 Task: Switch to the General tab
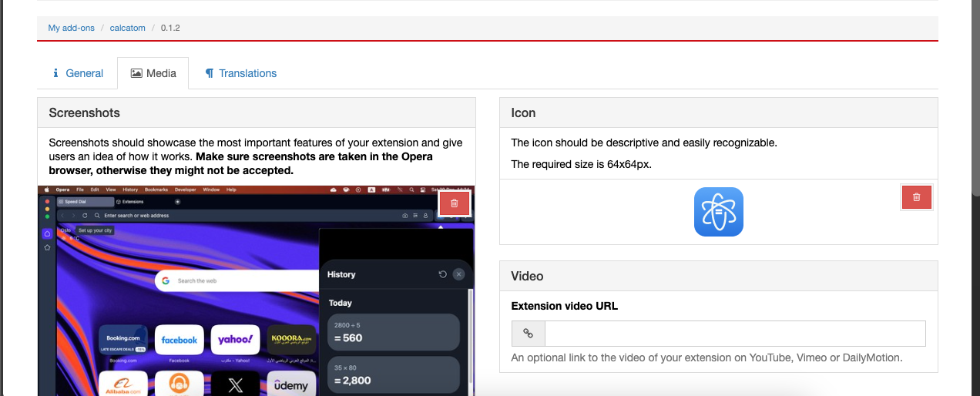pos(77,73)
